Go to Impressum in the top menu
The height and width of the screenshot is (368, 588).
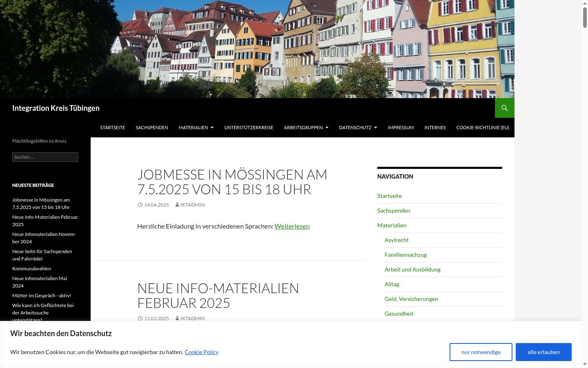(401, 128)
